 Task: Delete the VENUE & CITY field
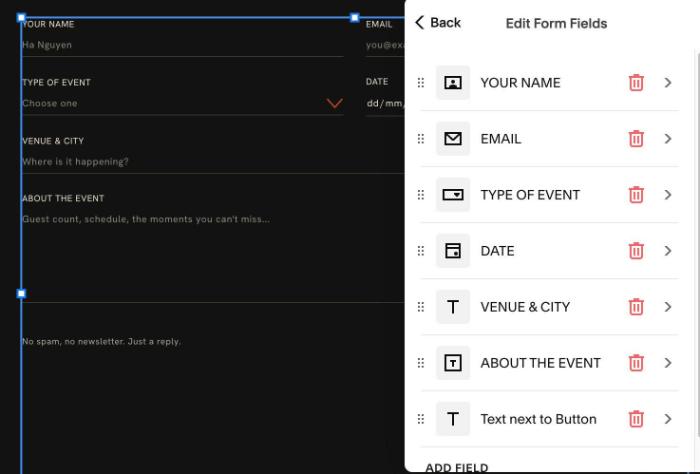click(x=636, y=307)
